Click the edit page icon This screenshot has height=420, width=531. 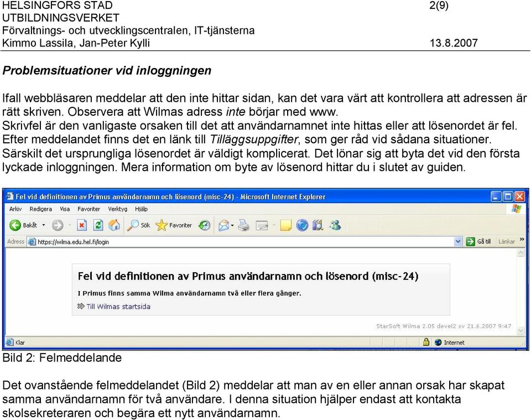coord(262,225)
